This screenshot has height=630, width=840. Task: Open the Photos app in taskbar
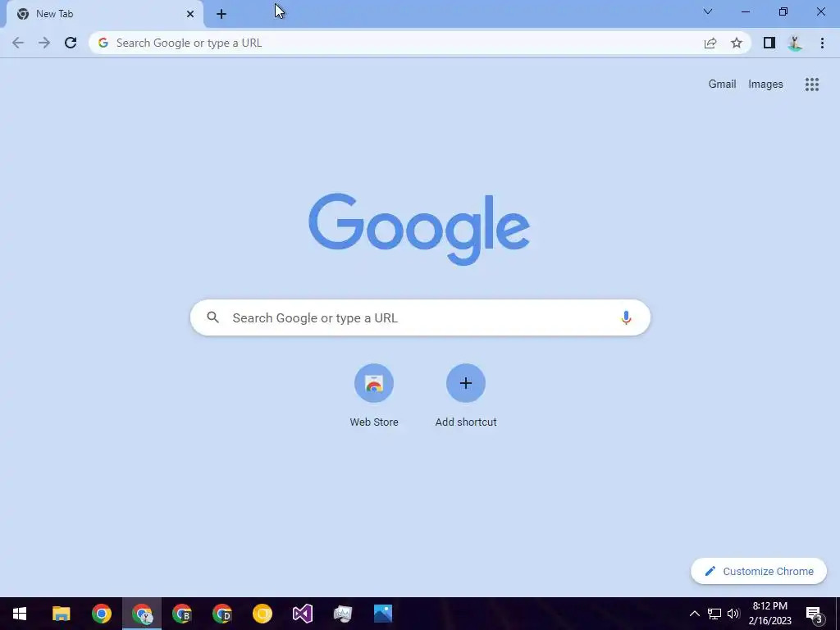pos(382,614)
